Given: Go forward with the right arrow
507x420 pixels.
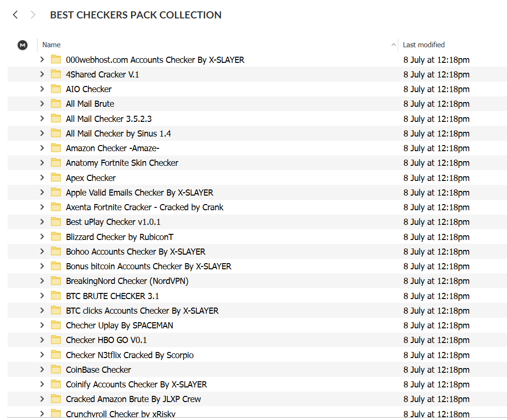Looking at the screenshot, I should [x=33, y=15].
